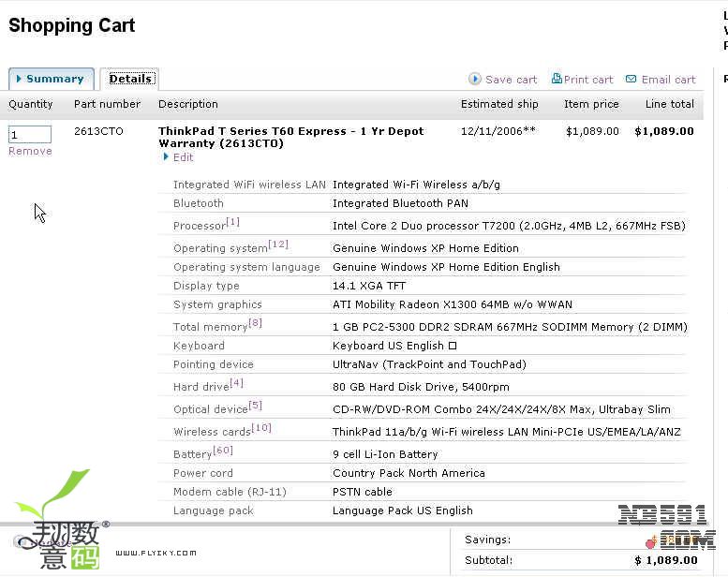Open Total memory footnote [8]
The image size is (728, 577).
(x=256, y=322)
